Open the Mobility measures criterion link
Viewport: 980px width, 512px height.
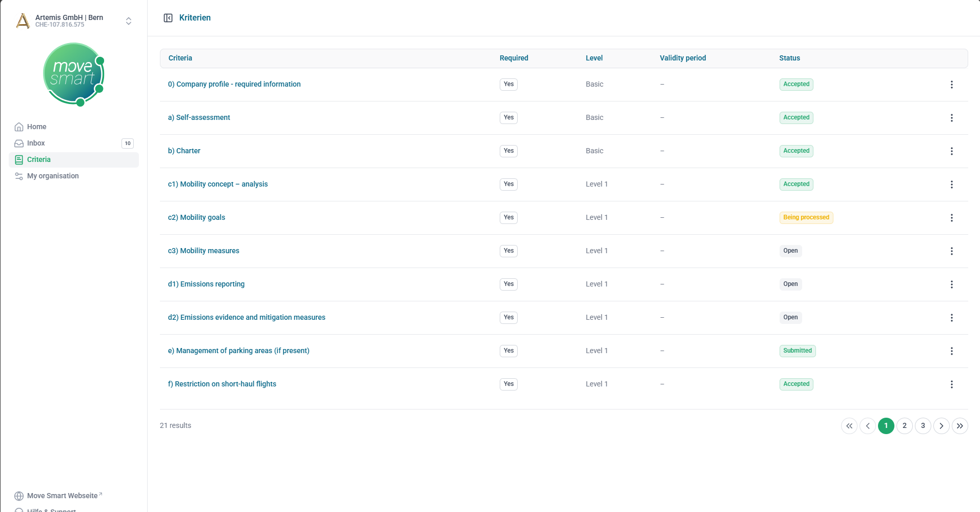coord(203,251)
